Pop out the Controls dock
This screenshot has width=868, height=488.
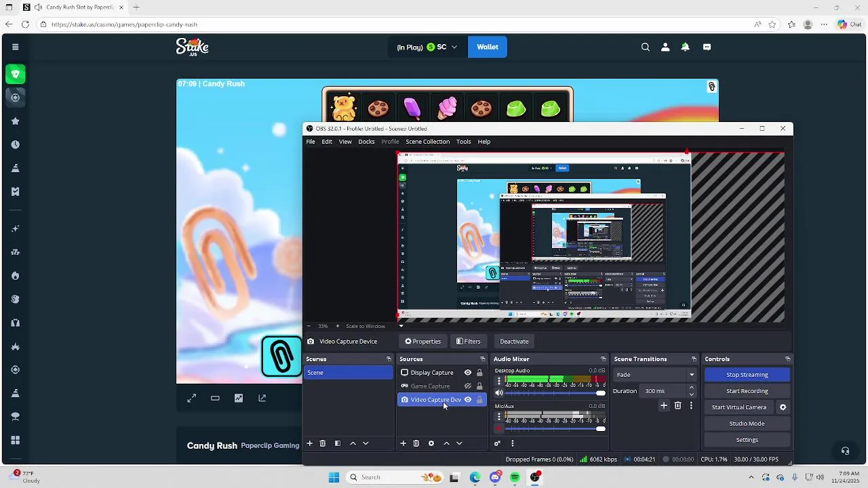[787, 359]
